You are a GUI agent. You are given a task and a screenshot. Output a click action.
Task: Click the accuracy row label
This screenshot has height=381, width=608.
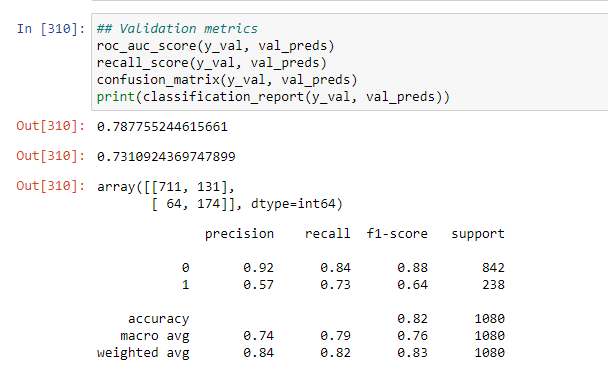158,319
